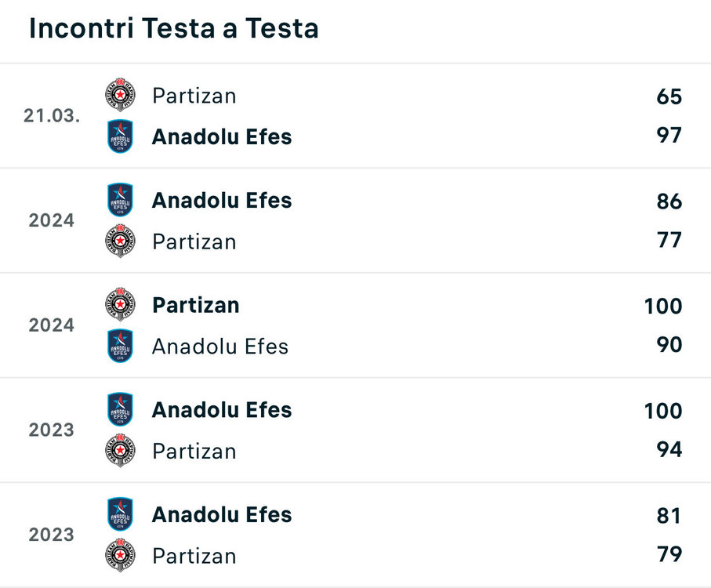Click the score 86 for Anadolu Efes
Viewport: 711px width, 588px height.
pyautogui.click(x=669, y=201)
